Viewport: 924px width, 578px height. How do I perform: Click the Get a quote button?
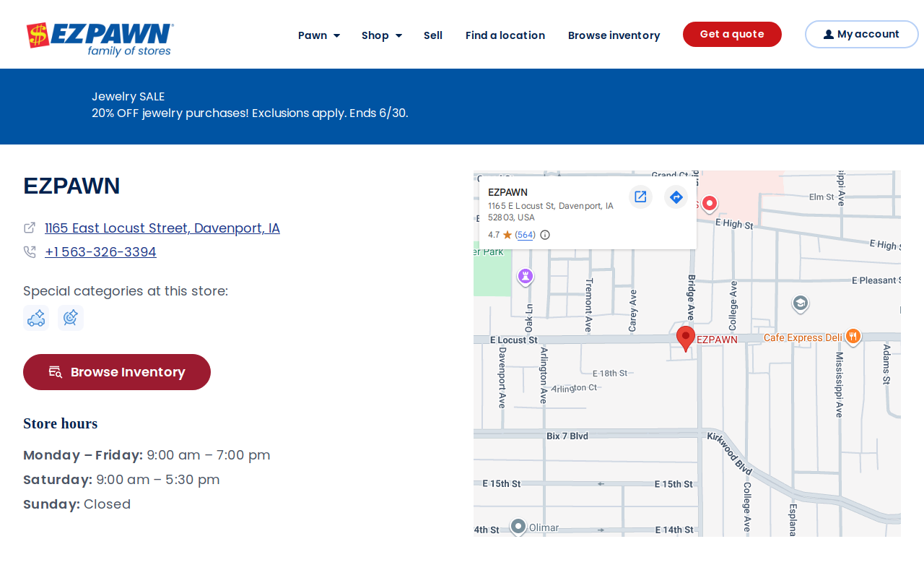click(732, 34)
